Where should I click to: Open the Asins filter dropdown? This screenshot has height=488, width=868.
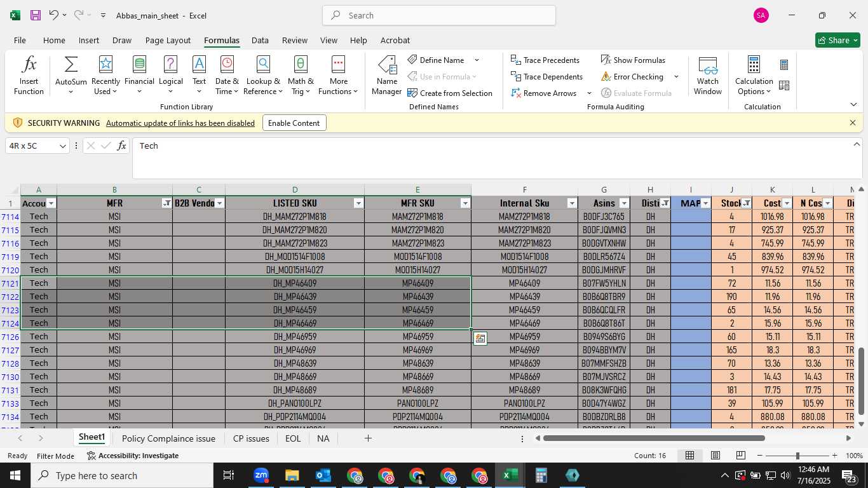click(624, 203)
